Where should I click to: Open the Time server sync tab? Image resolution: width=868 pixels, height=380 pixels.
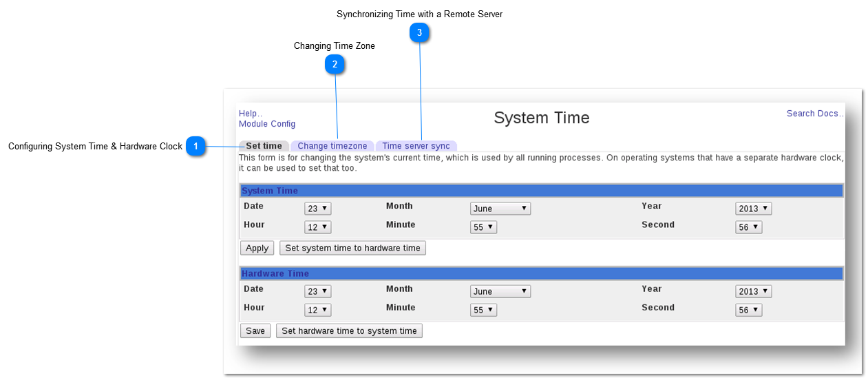(416, 146)
